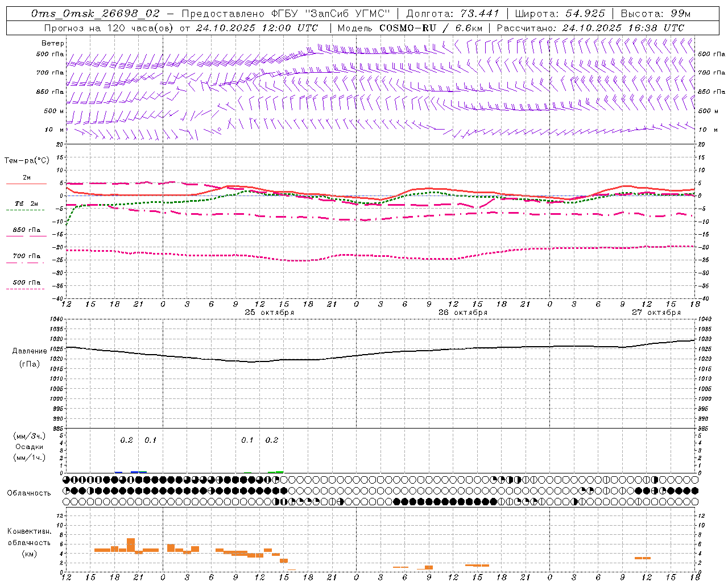Click the '850 гПа' temperature legend line sample

point(26,236)
